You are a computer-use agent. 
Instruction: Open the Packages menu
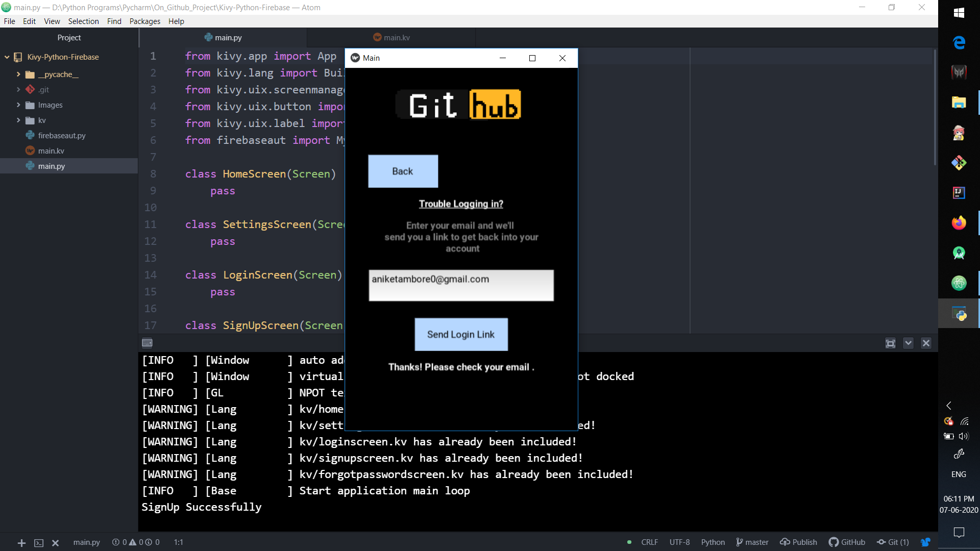coord(144,21)
